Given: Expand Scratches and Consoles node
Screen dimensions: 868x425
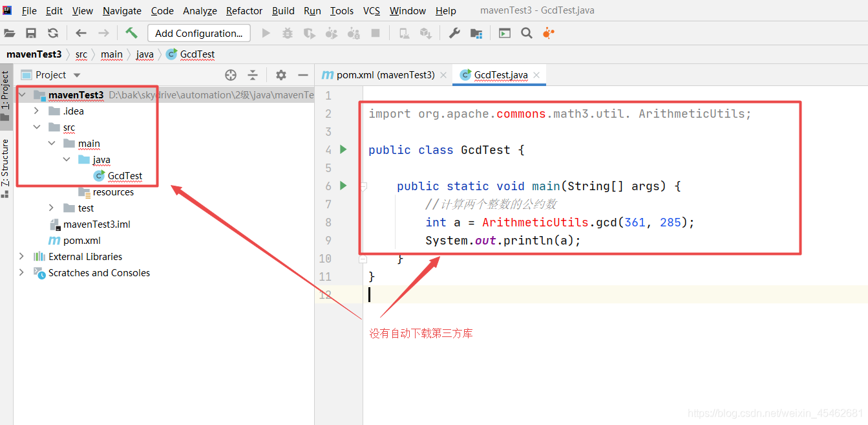Looking at the screenshot, I should point(22,273).
